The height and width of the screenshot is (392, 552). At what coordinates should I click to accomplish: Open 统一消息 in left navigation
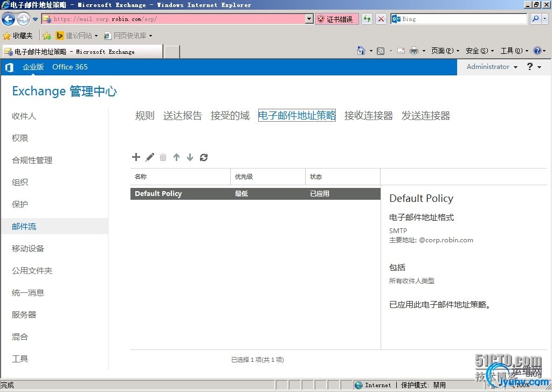point(28,292)
